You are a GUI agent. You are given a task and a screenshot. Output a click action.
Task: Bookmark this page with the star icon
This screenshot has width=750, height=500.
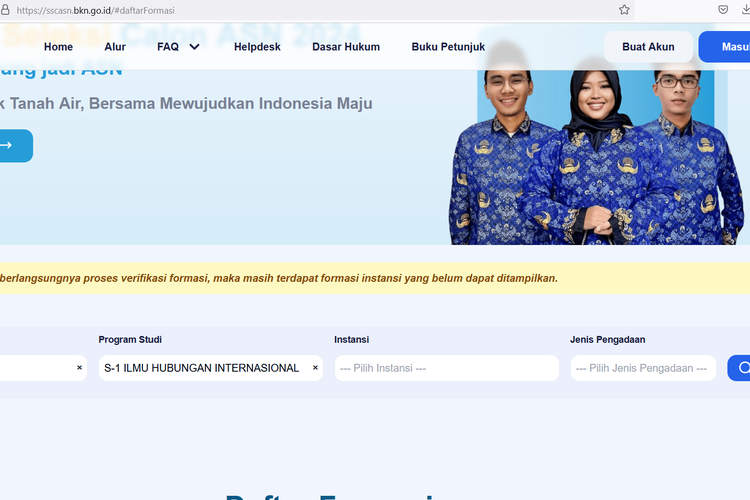tap(624, 10)
